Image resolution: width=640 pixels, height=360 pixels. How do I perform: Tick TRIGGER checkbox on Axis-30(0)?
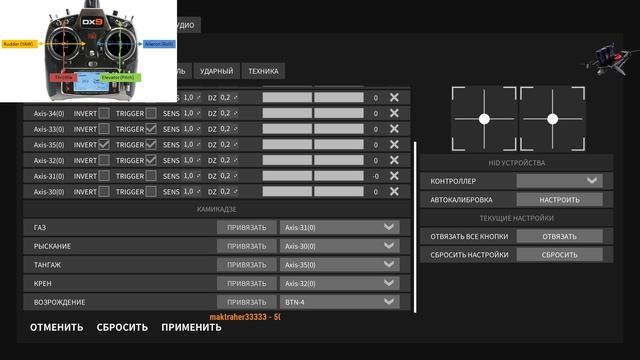click(x=151, y=191)
